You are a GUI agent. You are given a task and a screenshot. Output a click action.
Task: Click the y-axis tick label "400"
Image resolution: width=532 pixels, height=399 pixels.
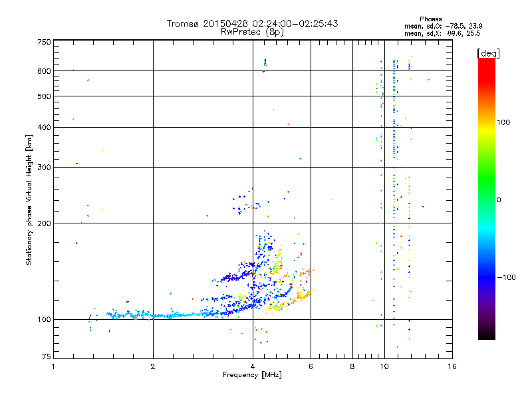coord(44,127)
